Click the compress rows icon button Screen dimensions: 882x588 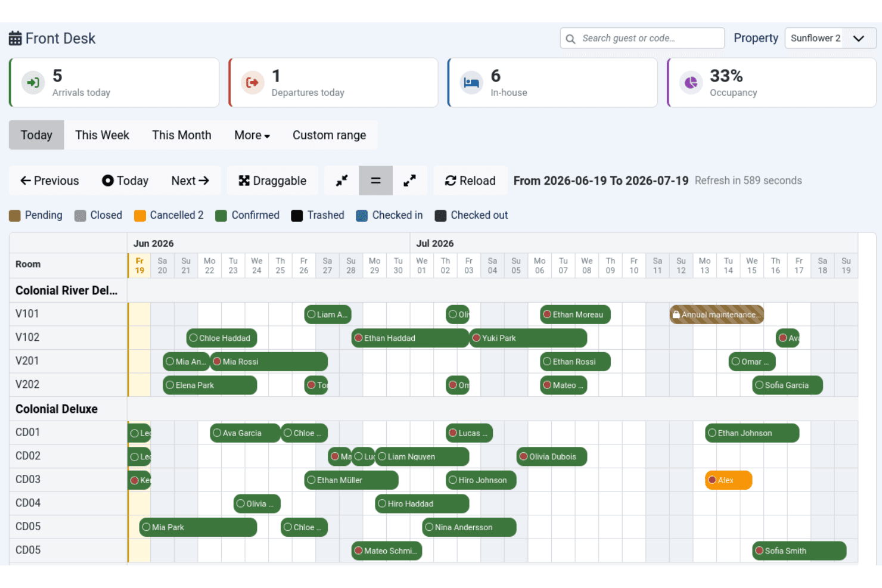pos(341,181)
